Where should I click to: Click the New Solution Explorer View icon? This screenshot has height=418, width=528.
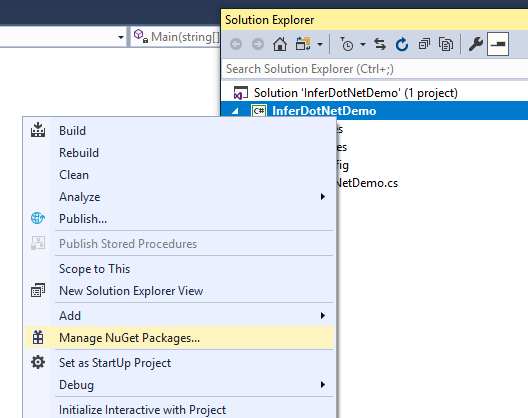tap(38, 290)
